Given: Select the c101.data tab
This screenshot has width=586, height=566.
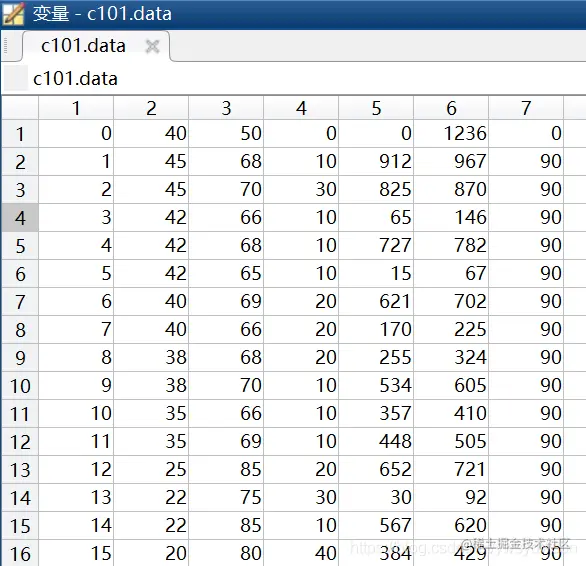Looking at the screenshot, I should pos(96,46).
